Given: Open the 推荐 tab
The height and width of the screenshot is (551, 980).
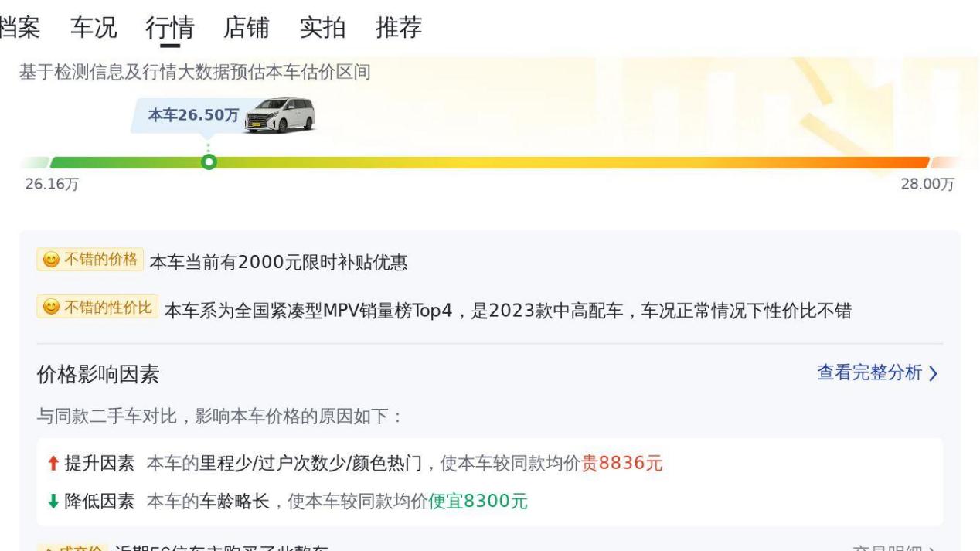Looking at the screenshot, I should pyautogui.click(x=399, y=28).
